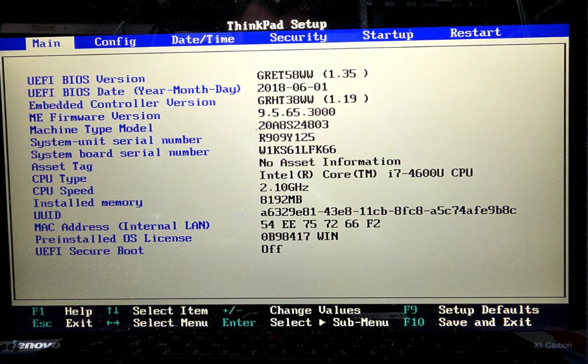
Task: Click the CPU Speed label
Action: coord(63,191)
